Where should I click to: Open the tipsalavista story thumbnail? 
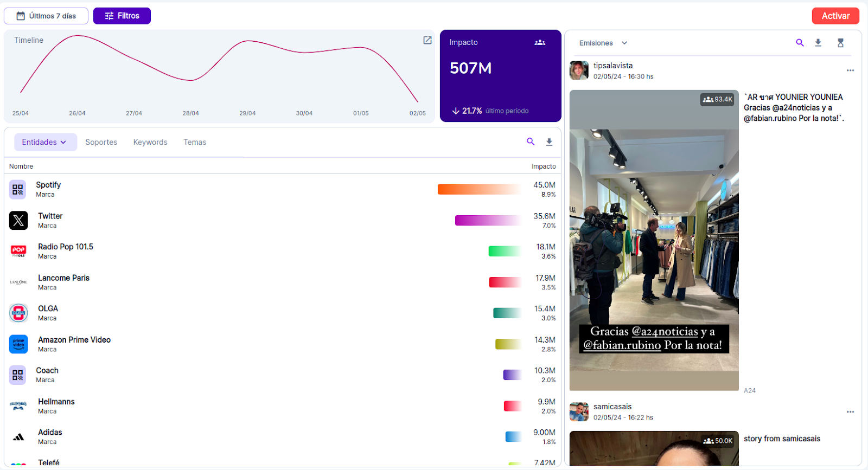(x=654, y=240)
